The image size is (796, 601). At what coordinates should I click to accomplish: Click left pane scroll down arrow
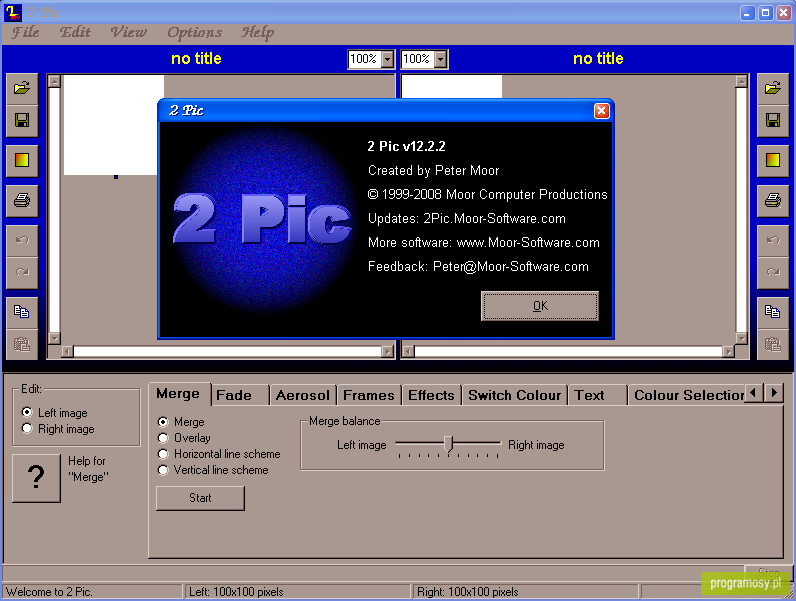coord(54,338)
